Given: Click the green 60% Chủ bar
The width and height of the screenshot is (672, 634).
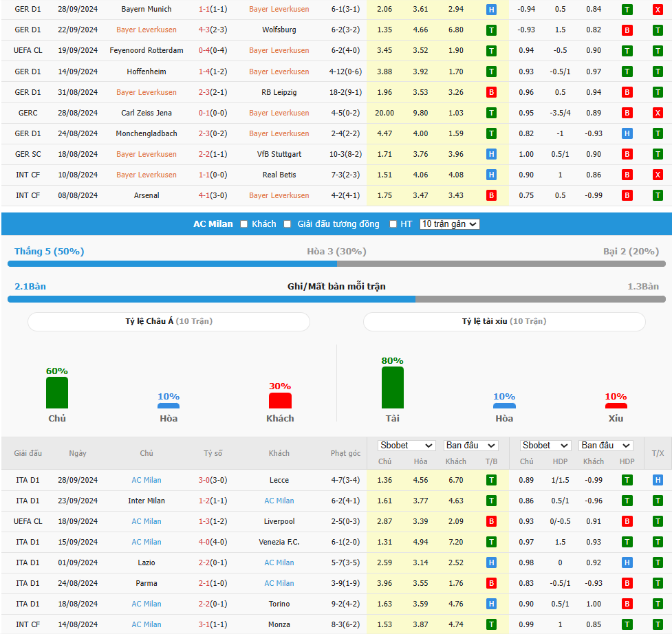Looking at the screenshot, I should click(x=57, y=393).
